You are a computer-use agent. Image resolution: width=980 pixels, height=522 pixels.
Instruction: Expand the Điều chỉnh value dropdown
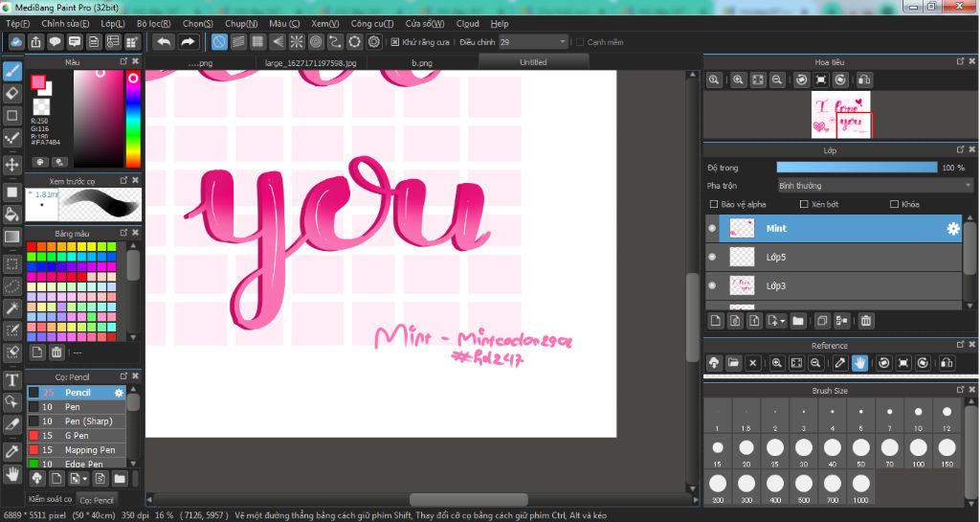click(562, 42)
